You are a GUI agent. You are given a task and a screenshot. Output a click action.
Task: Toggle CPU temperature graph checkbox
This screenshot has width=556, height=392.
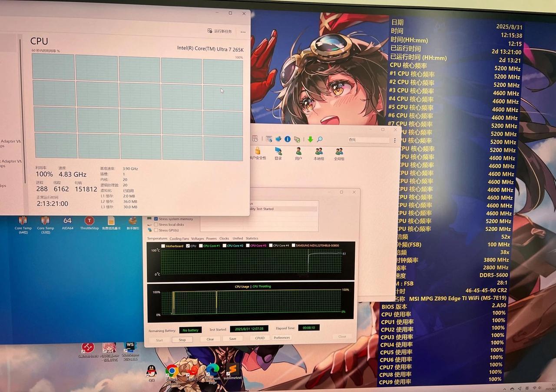188,246
